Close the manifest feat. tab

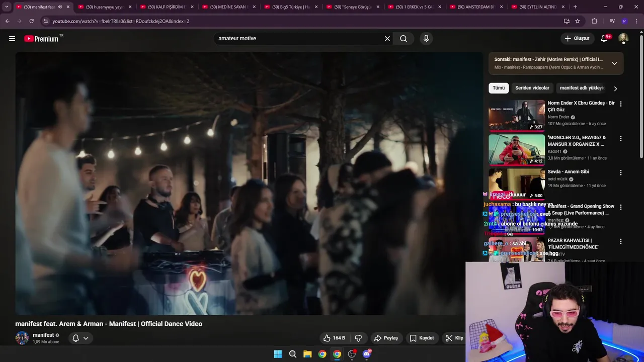[68, 7]
